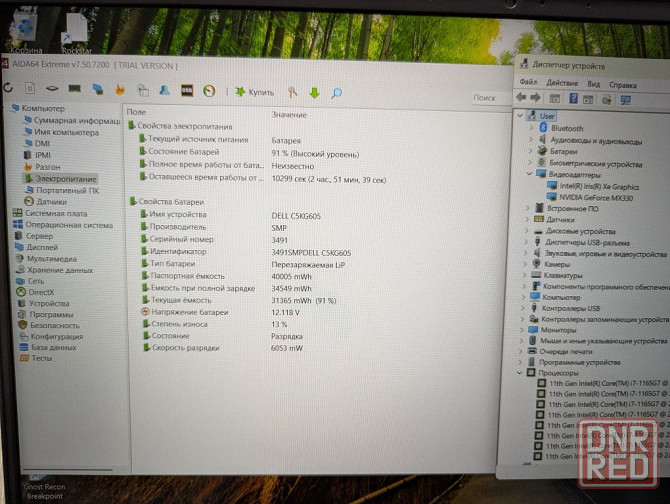The height and width of the screenshot is (504, 670).
Task: Open the AIDA64 gauge benchmark icon
Action: [209, 91]
